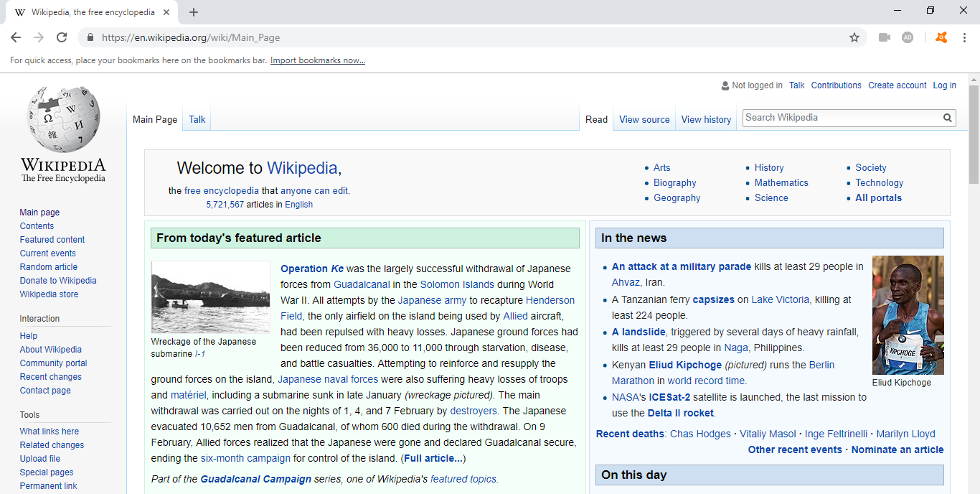Open the View source tab
980x494 pixels.
[644, 120]
